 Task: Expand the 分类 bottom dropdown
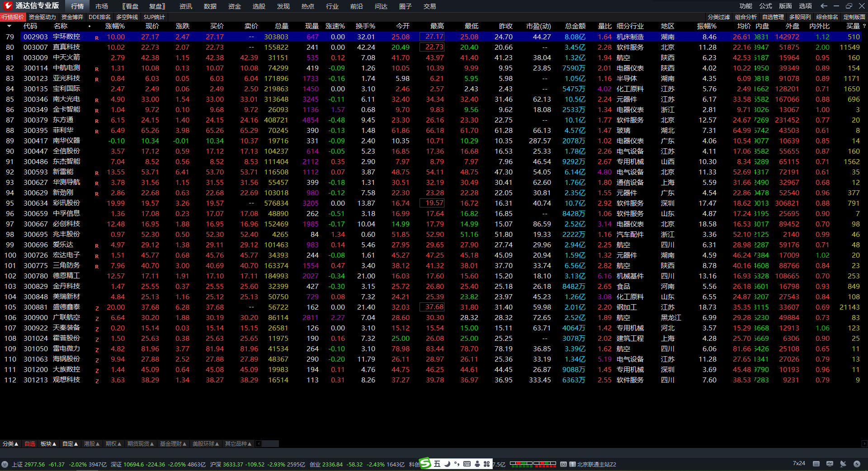pyautogui.click(x=10, y=444)
